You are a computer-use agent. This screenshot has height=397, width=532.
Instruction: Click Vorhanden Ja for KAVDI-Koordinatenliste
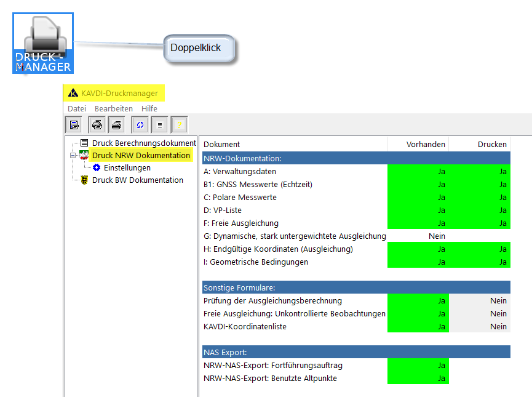point(418,326)
